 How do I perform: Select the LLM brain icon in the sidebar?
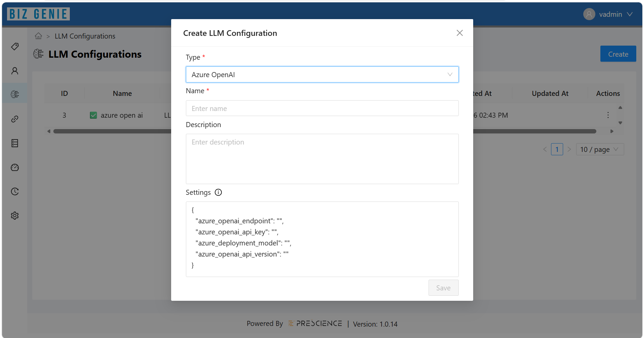(15, 95)
